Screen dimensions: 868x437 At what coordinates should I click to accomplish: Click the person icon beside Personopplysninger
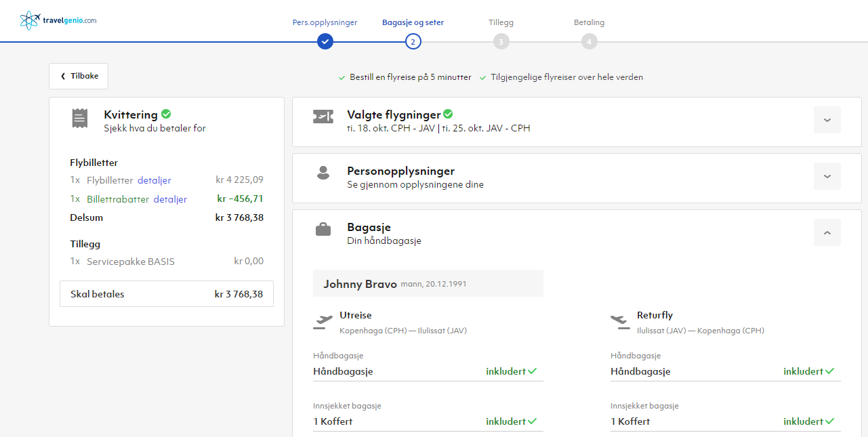(x=323, y=172)
